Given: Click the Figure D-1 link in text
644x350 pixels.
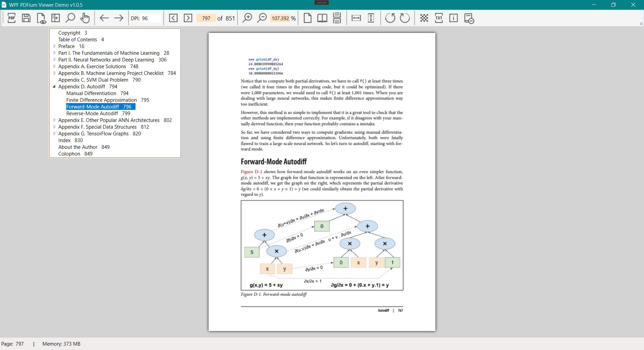Looking at the screenshot, I should point(251,172).
